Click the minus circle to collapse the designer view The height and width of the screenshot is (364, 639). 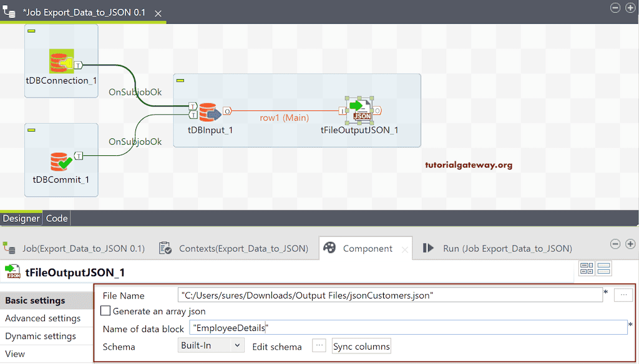click(615, 8)
